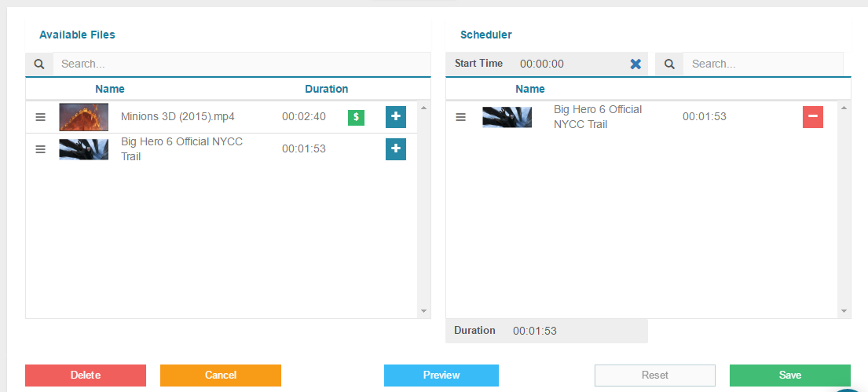
Task: Click Available Files search magnifier icon
Action: (39, 64)
